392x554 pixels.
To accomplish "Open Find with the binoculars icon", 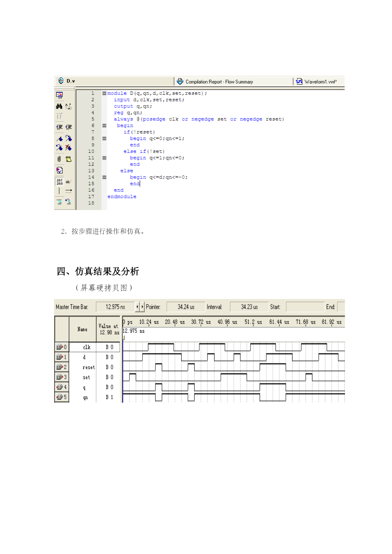I will click(59, 106).
